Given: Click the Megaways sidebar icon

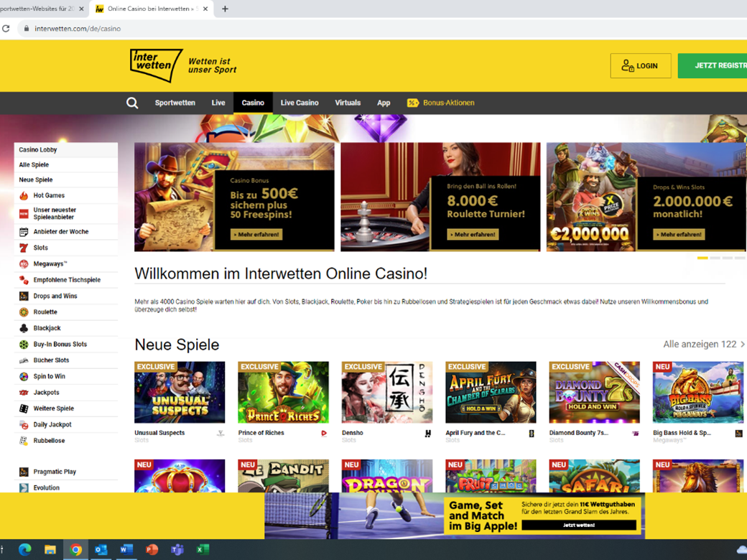Looking at the screenshot, I should click(x=24, y=264).
